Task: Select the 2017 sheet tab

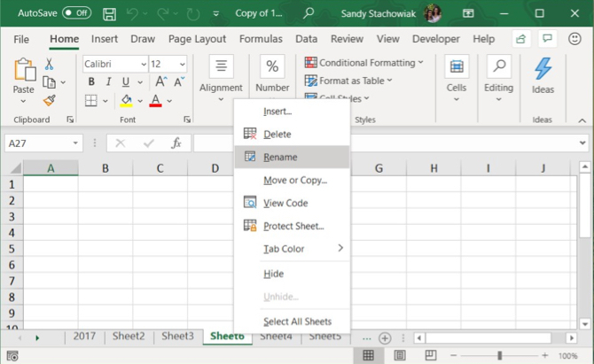Action: click(x=84, y=336)
